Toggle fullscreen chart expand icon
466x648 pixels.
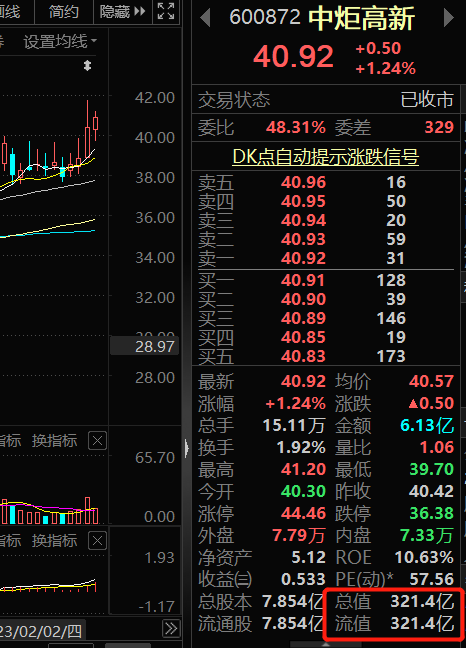[166, 11]
